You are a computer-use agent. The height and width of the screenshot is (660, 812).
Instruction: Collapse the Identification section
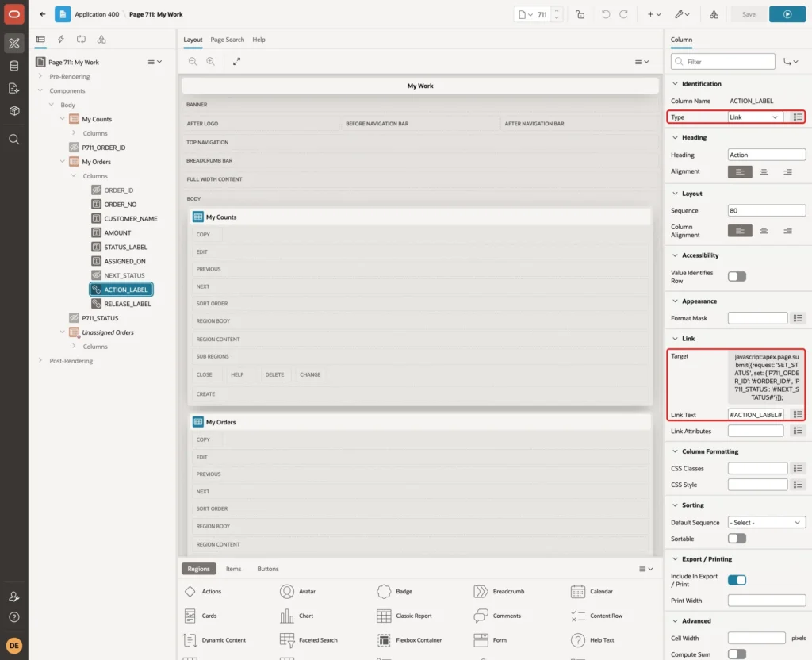pos(675,84)
